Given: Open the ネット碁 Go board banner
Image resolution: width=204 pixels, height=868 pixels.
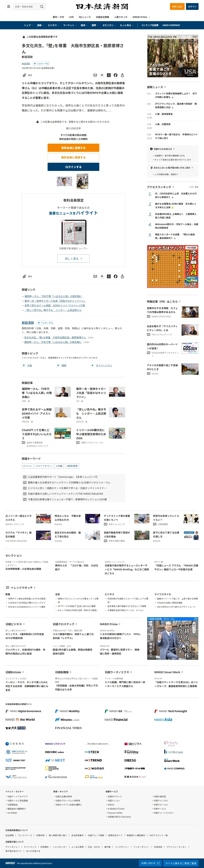Looking at the screenshot, I should pyautogui.click(x=173, y=267).
